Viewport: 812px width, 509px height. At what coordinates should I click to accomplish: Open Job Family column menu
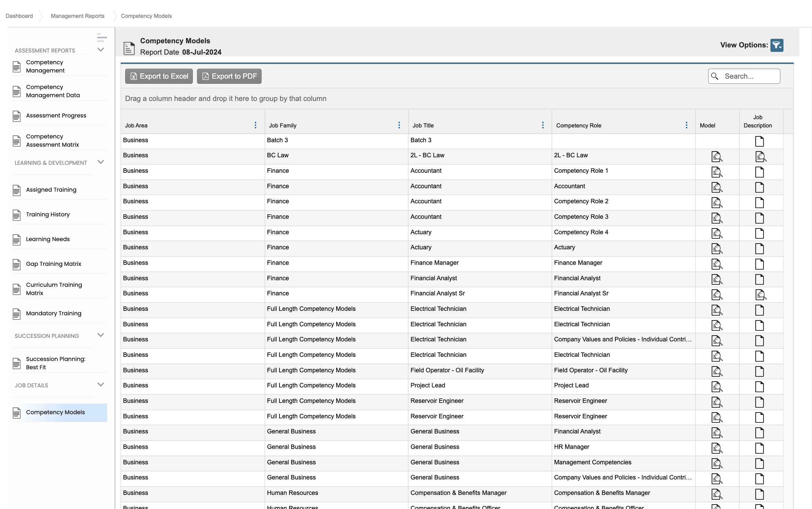[399, 125]
